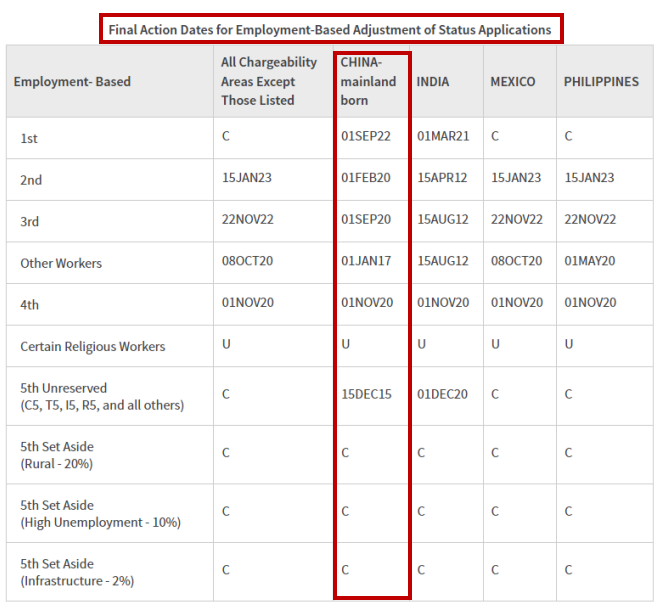Click 08OCT20 in Other Workers under All Chargeability

click(247, 260)
